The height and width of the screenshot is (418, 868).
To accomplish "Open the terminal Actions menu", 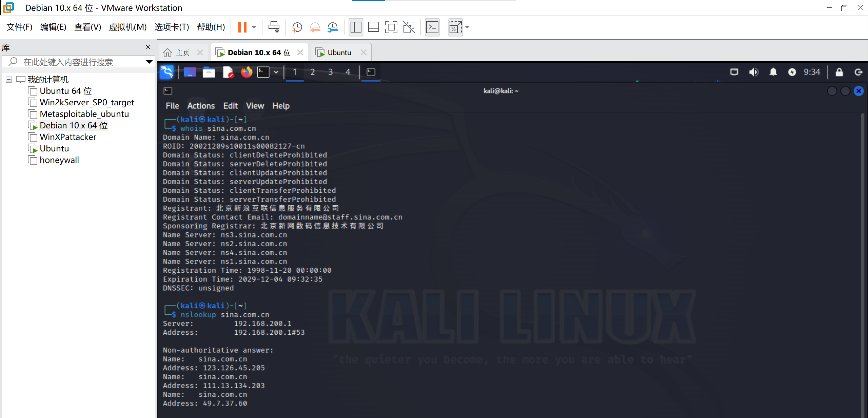I will coord(201,106).
